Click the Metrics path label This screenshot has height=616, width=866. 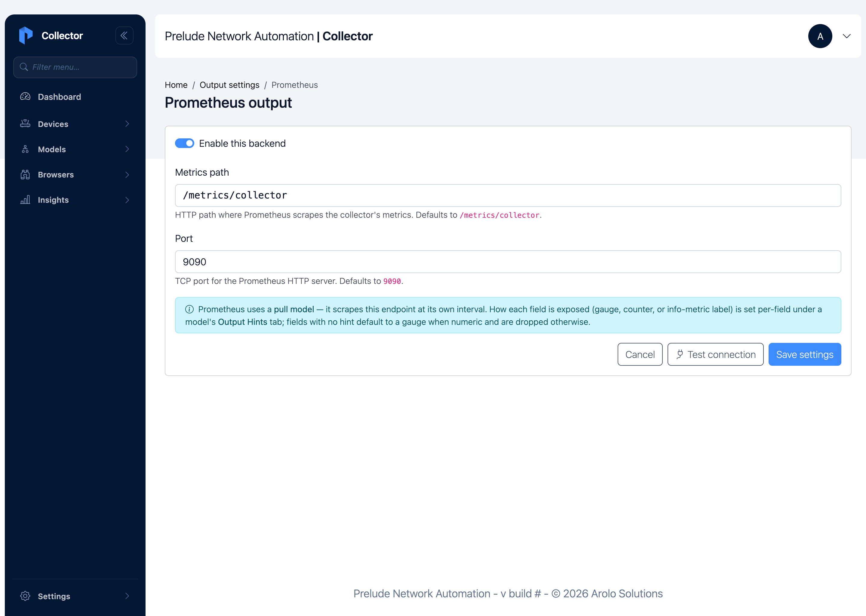coord(202,172)
